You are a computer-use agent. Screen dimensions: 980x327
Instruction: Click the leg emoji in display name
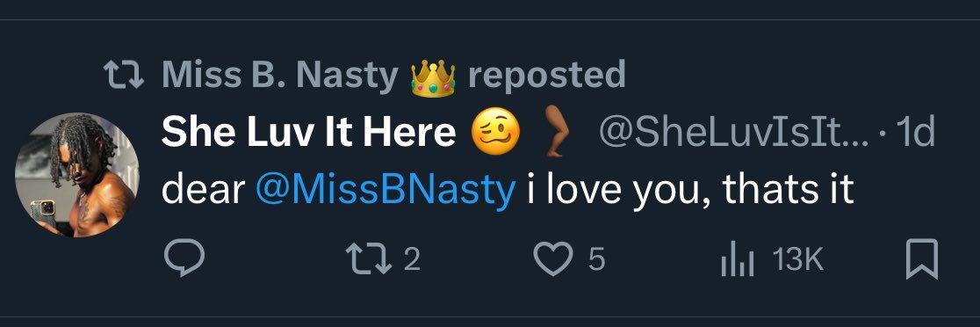pyautogui.click(x=554, y=130)
